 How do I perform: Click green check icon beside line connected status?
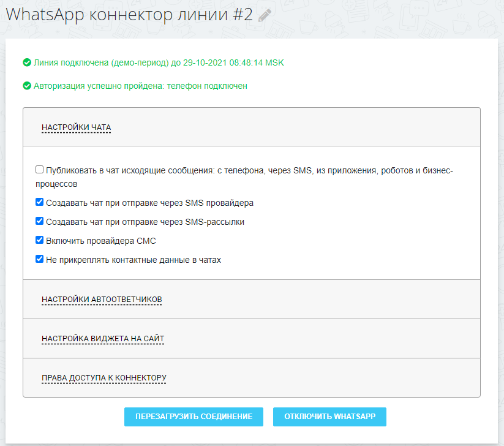pos(27,62)
